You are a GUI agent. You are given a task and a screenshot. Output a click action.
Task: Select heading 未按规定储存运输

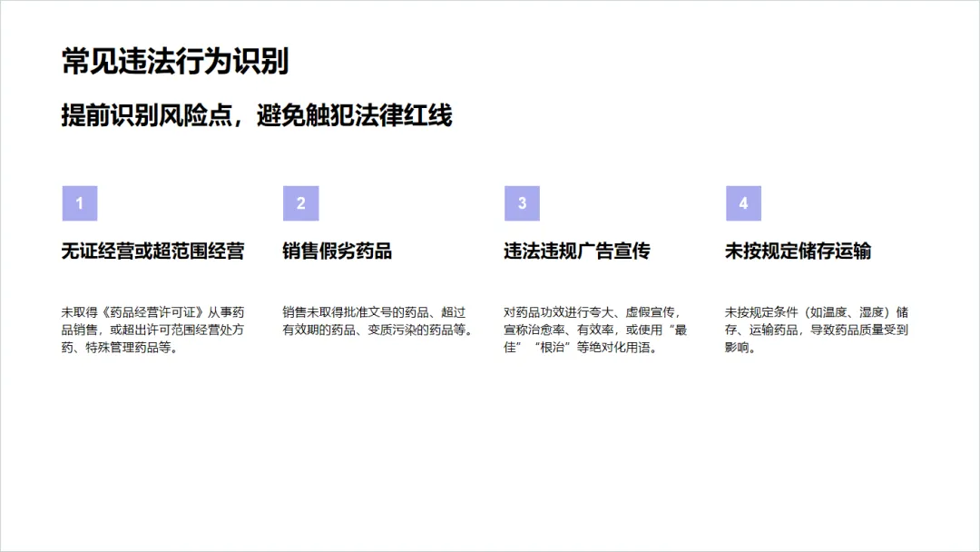[799, 251]
